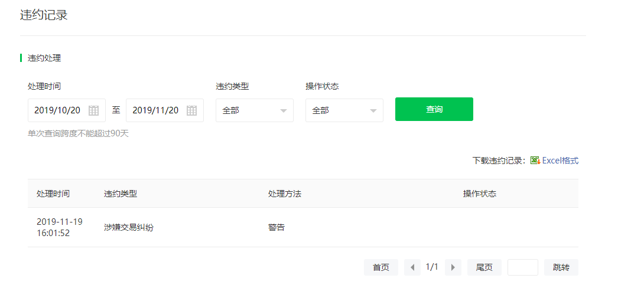This screenshot has height=288, width=644.
Task: Select the 涉嫌交易纠纷 record row
Action: coord(303,227)
